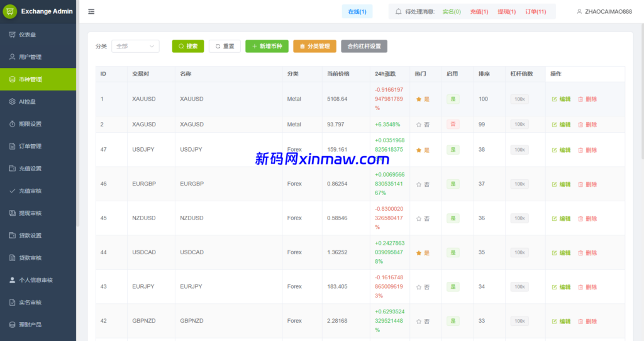Screen dimensions: 644x341
Task: Open 提现(1) pending messages
Action: (x=506, y=11)
